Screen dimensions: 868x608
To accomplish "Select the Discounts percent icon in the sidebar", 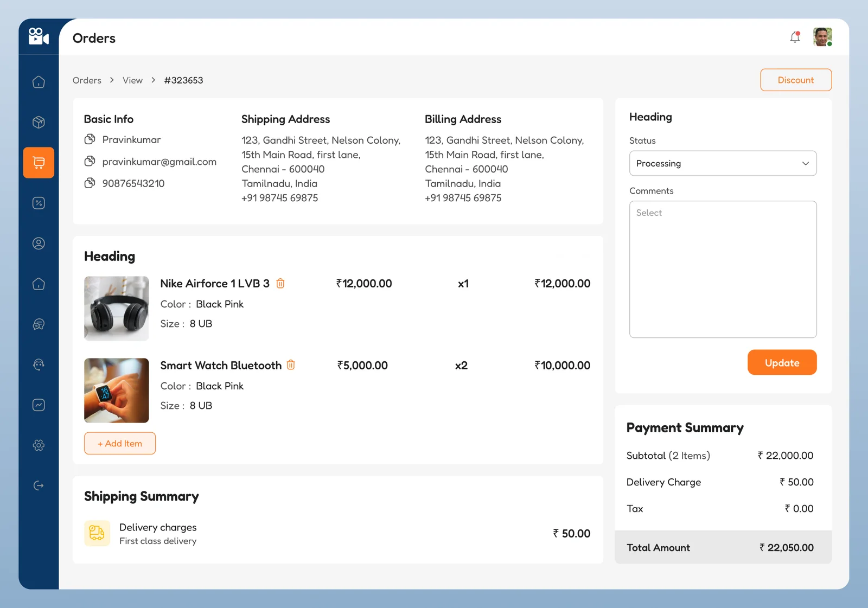I will [39, 203].
